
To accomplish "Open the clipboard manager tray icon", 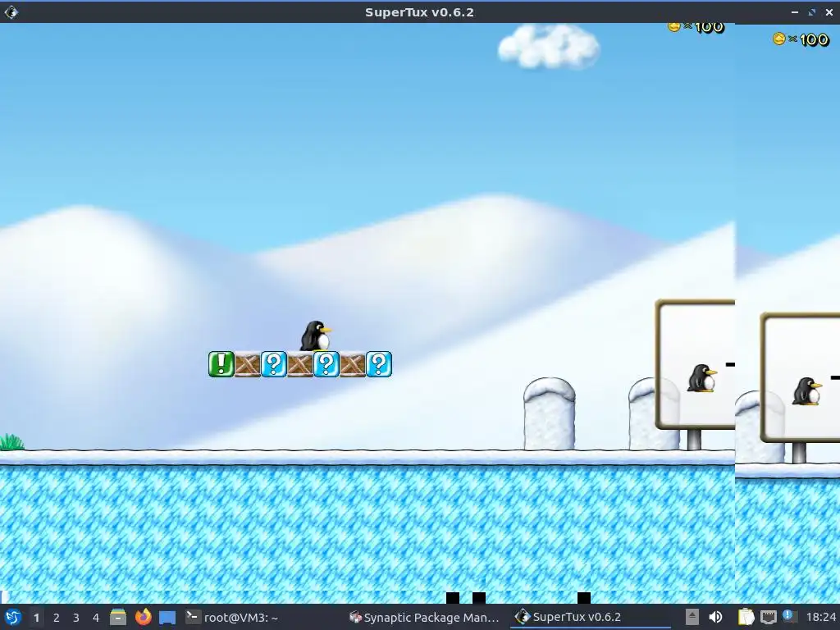I will tap(746, 617).
